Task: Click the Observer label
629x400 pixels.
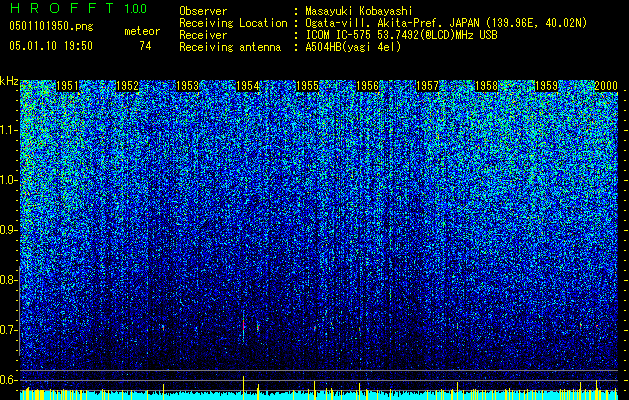Action: click(x=203, y=11)
